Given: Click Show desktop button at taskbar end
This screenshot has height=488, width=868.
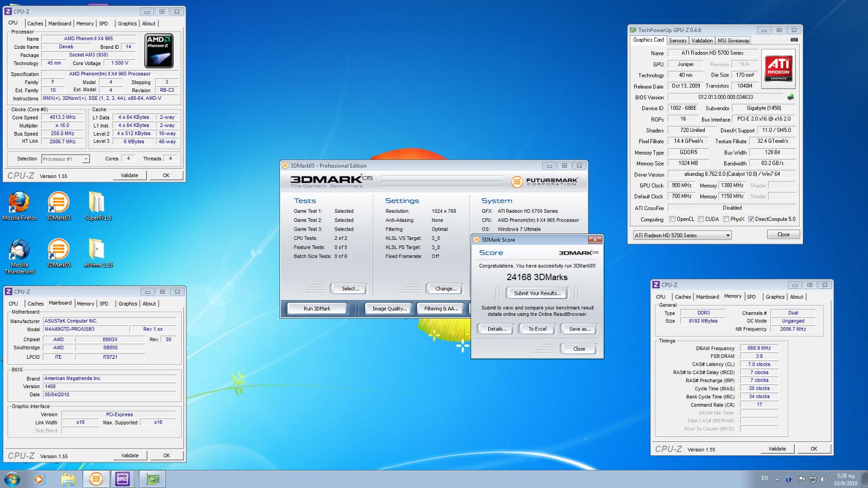Looking at the screenshot, I should coord(864,479).
